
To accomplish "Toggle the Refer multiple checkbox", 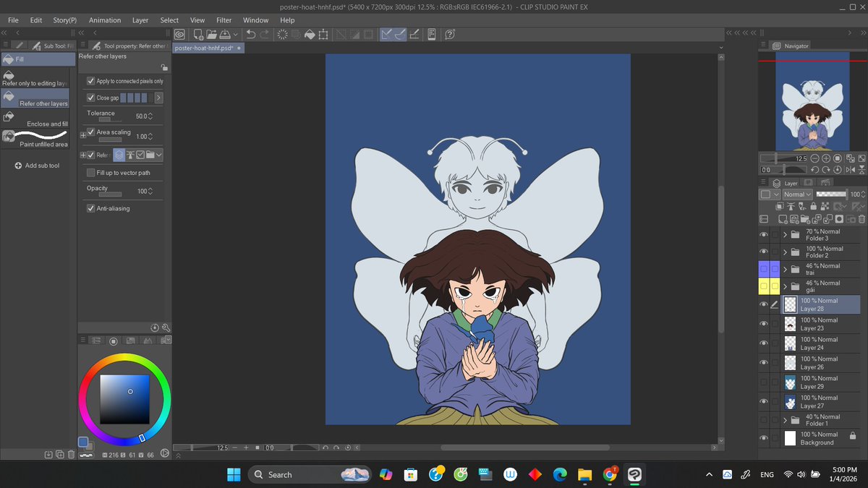I will pyautogui.click(x=91, y=155).
